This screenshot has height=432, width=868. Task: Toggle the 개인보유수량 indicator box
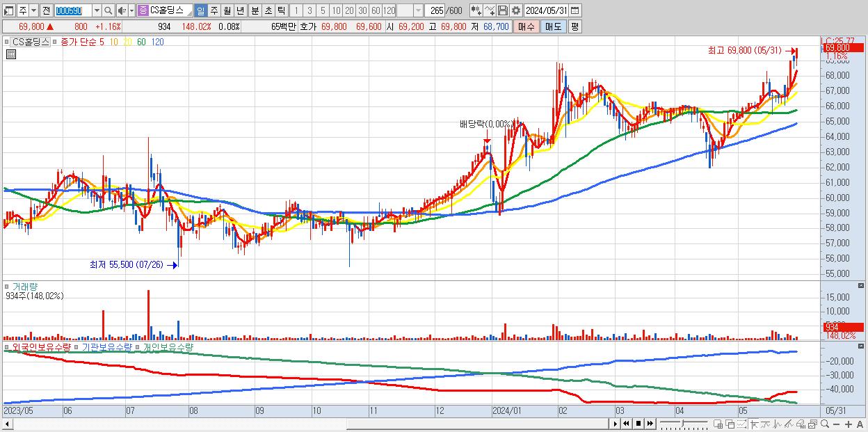(x=138, y=346)
